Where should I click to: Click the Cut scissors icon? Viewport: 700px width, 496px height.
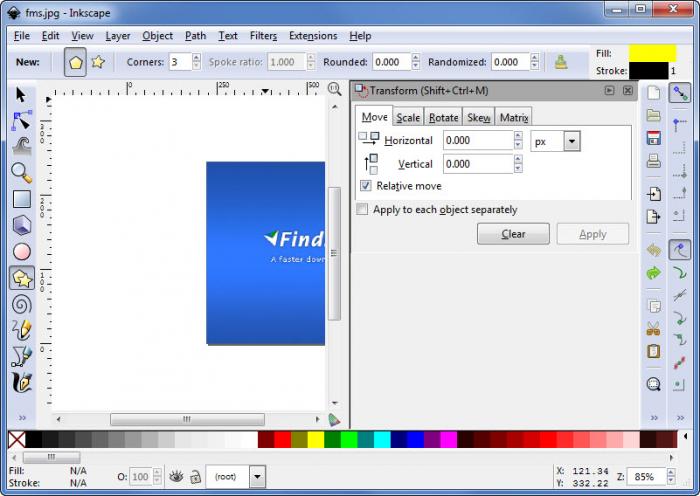pyautogui.click(x=654, y=329)
